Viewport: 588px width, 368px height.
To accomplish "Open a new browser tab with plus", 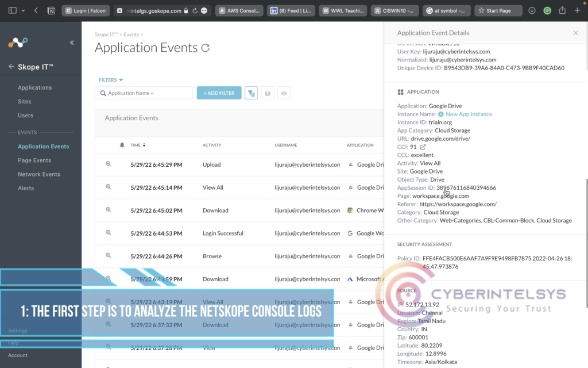I will tap(577, 10).
